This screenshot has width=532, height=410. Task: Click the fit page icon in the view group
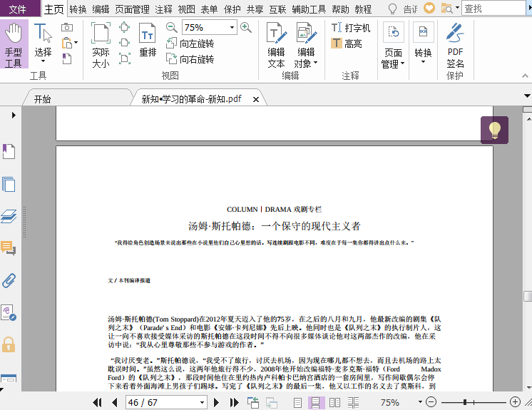pos(125,27)
